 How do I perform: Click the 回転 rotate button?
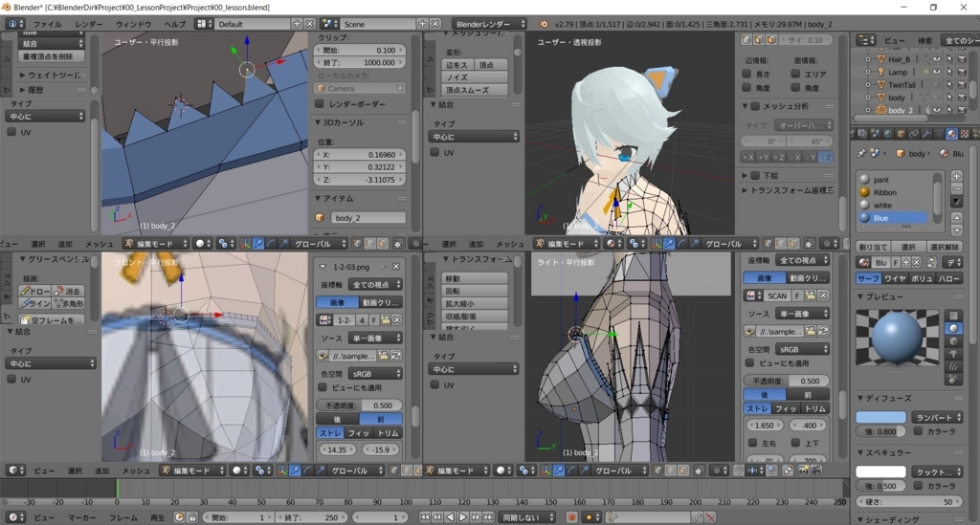pos(474,291)
